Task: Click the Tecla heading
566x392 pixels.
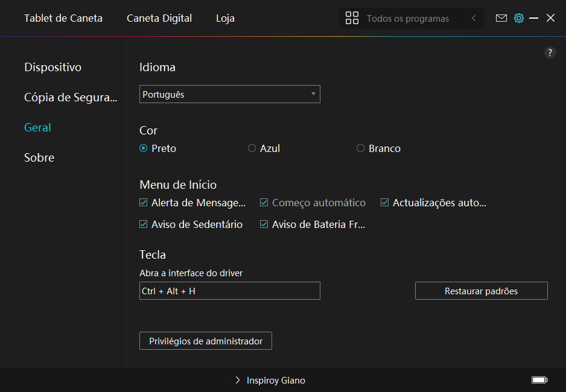Action: (152, 254)
